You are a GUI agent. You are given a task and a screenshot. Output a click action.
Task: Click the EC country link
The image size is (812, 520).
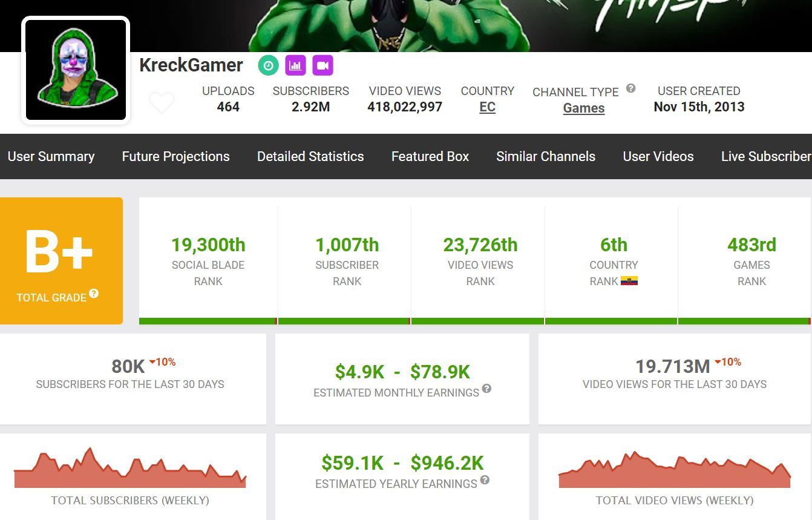click(x=487, y=107)
